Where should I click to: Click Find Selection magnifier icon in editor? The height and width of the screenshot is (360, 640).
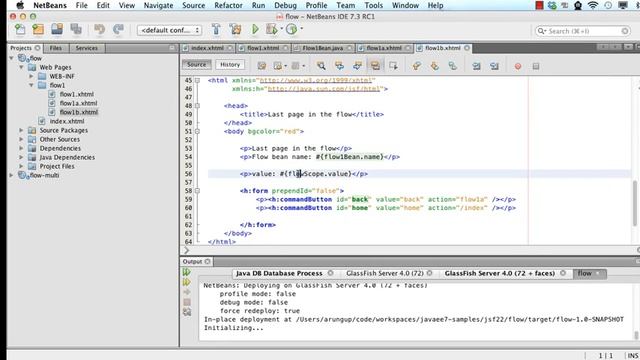coord(321,66)
